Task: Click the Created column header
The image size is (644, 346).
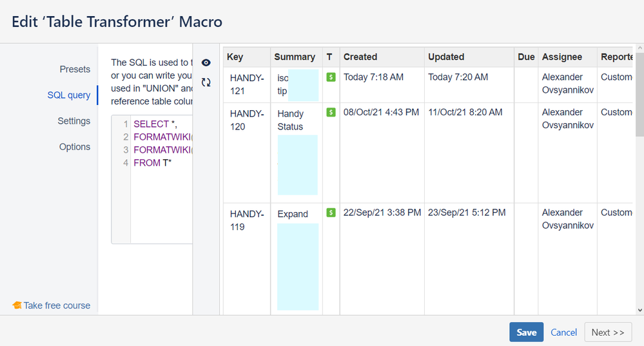Action: pos(360,57)
